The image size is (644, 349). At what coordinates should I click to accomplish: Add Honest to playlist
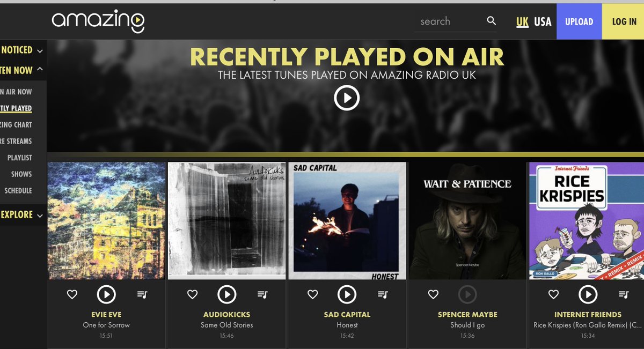[382, 294]
